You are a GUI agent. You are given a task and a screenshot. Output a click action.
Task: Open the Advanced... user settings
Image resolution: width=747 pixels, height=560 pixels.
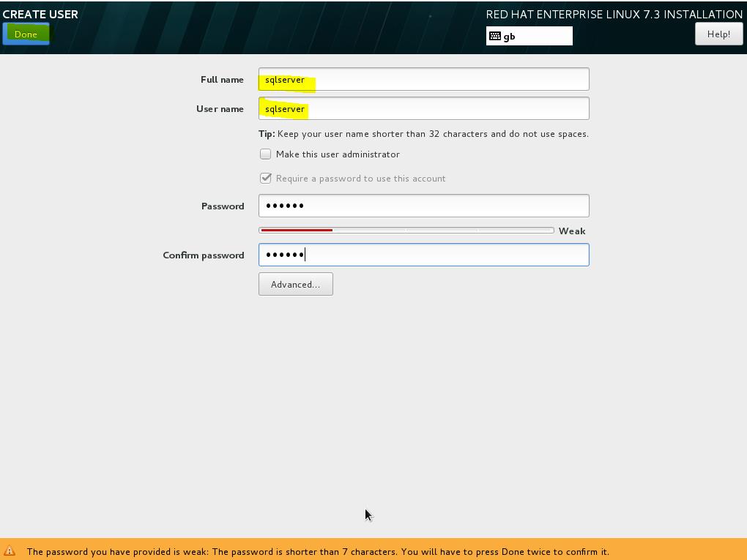(x=296, y=284)
